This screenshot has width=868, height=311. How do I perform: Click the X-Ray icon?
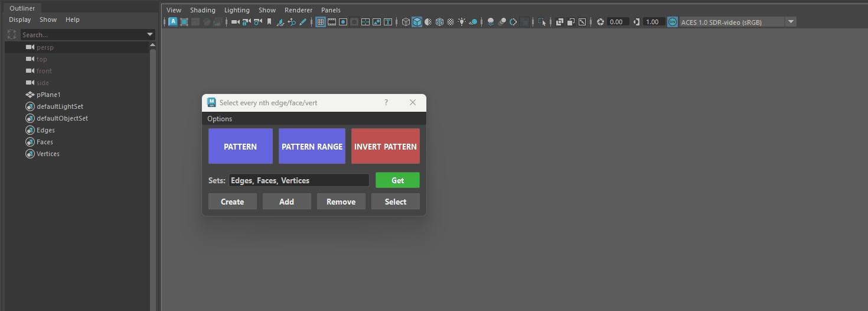coord(559,22)
